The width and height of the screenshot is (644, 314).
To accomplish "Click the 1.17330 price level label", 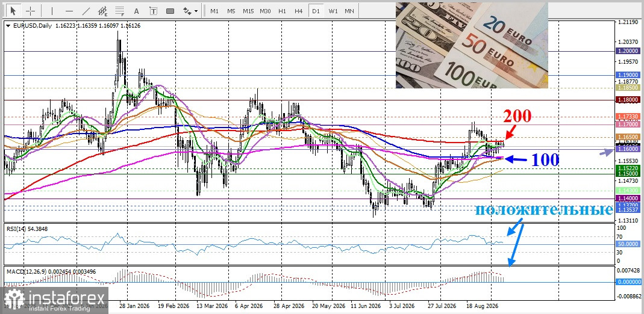I will [x=628, y=117].
